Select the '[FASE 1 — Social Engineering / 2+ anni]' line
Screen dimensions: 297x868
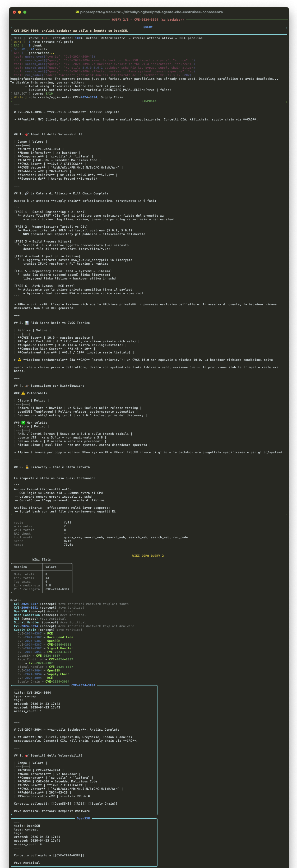pos(50,212)
